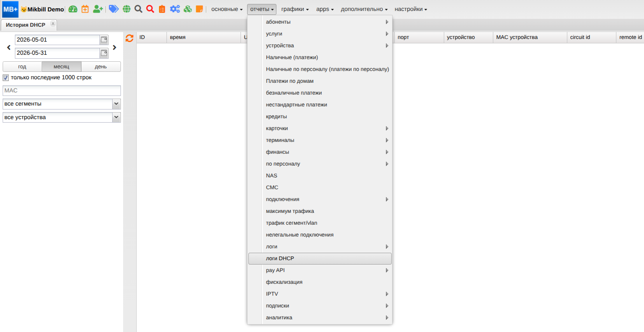This screenshot has height=332, width=644.
Task: Select 'фискализация' menu item
Action: coord(320,282)
